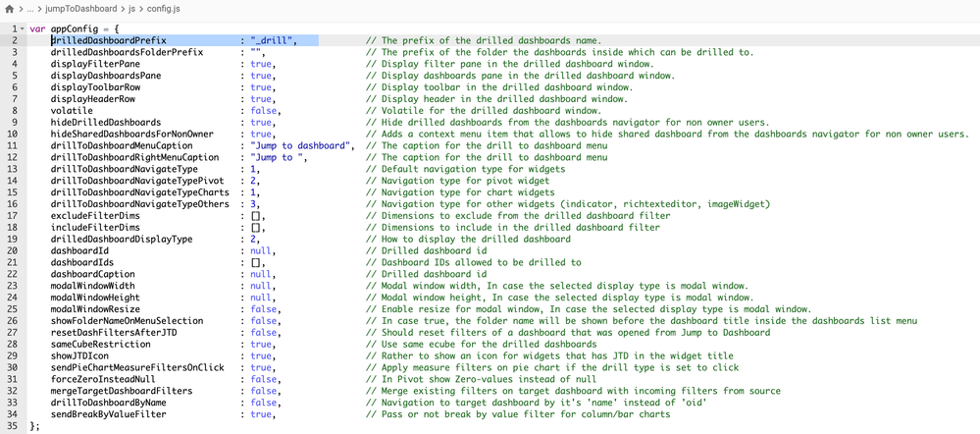
Task: Click the excludeFilterDims empty array
Action: pyautogui.click(x=254, y=216)
